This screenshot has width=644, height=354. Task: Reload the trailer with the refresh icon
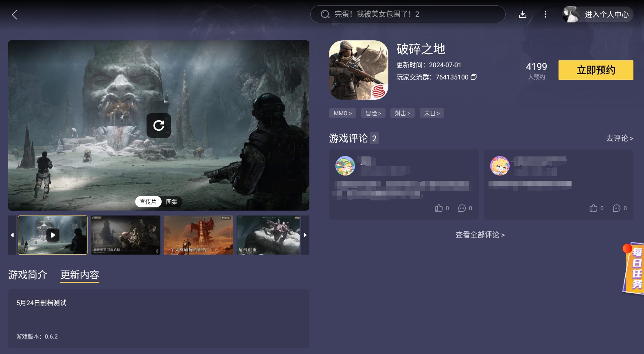tap(159, 125)
